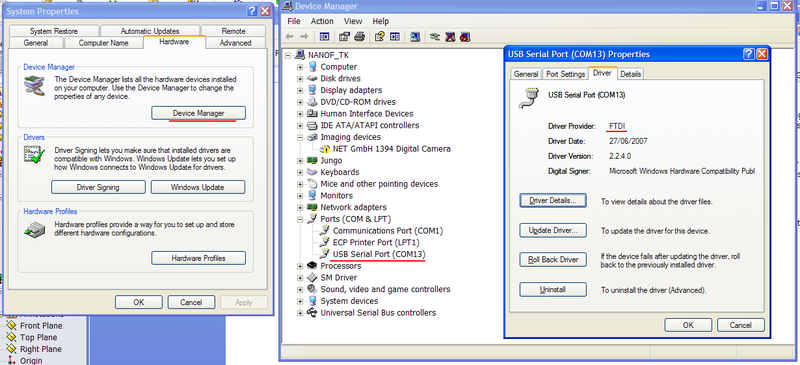Expand the Disk drives node
The image size is (800, 365).
coord(300,79)
